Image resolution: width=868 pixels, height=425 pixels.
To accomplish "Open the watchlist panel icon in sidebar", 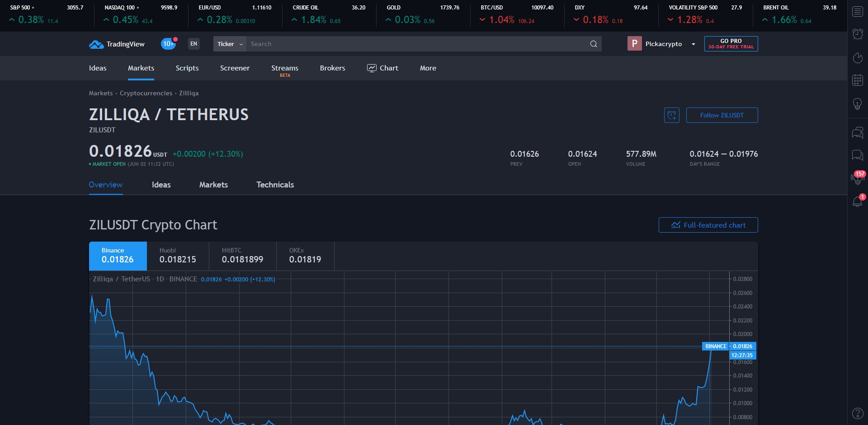I will 858,11.
